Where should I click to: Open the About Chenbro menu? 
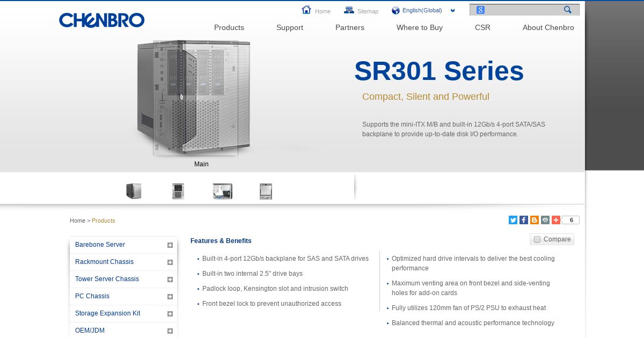point(548,27)
